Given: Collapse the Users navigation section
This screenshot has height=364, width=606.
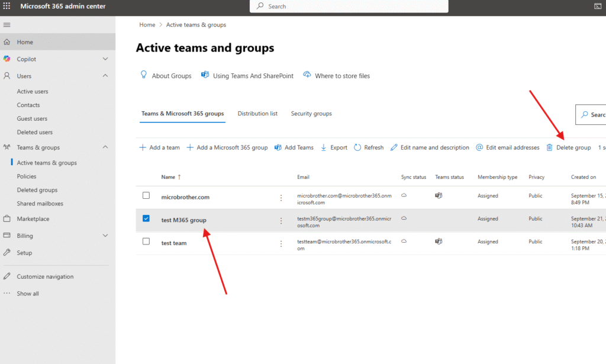Looking at the screenshot, I should pyautogui.click(x=105, y=76).
